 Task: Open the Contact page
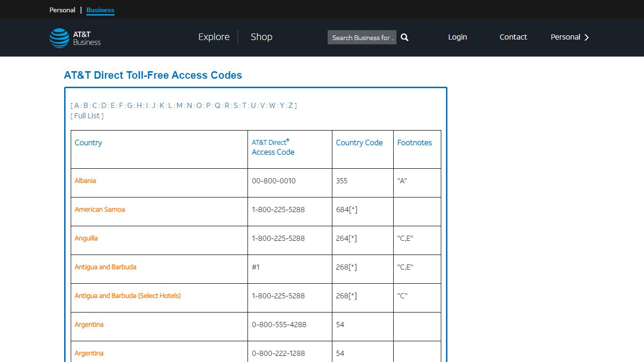tap(513, 37)
